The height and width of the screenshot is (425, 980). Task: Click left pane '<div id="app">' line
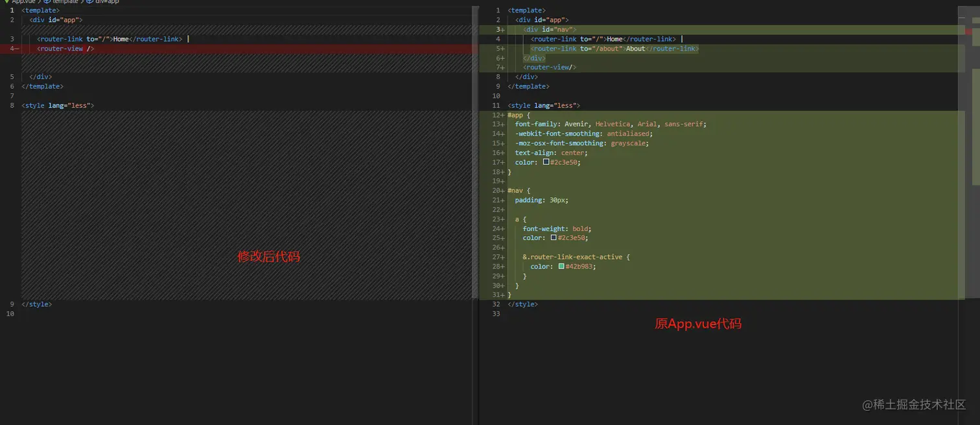point(56,20)
